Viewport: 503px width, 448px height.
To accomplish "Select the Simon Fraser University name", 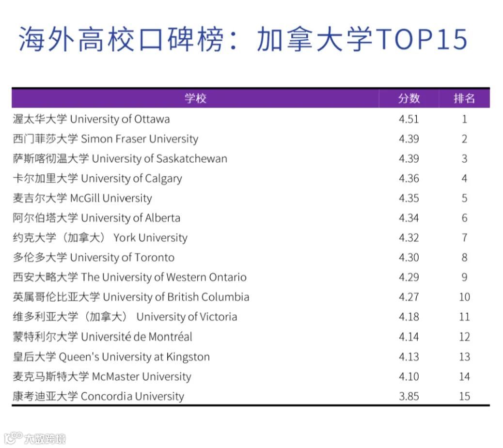I will click(106, 139).
